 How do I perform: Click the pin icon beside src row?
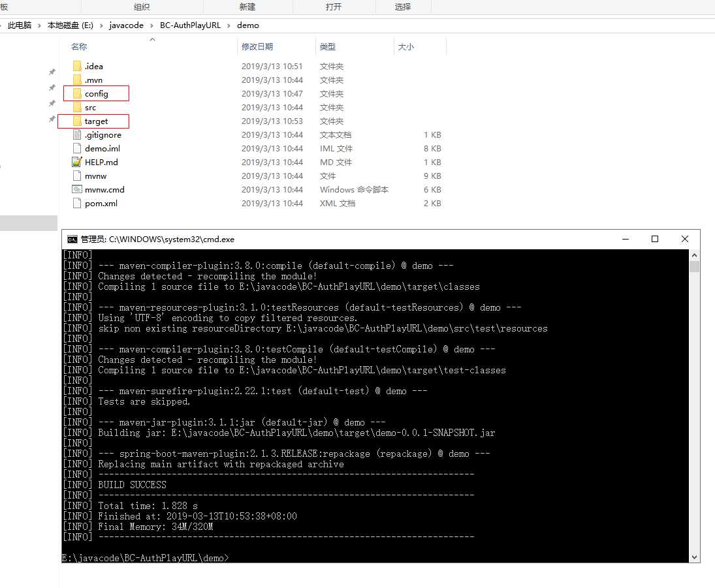tap(52, 104)
